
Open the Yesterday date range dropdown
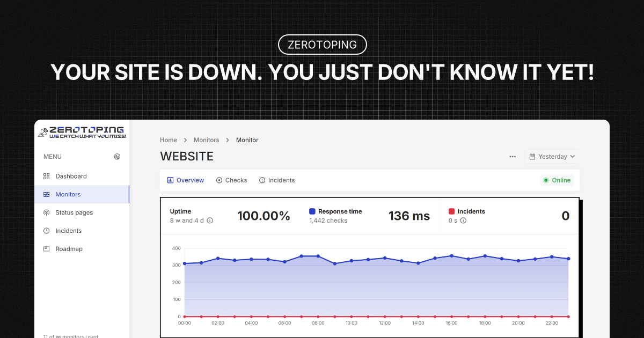click(x=552, y=156)
